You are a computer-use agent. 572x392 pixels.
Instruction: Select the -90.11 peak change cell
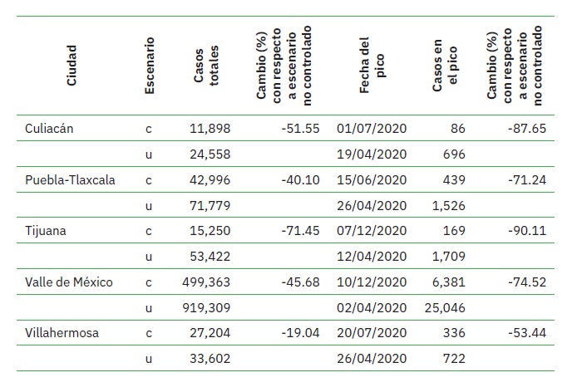[x=527, y=230]
